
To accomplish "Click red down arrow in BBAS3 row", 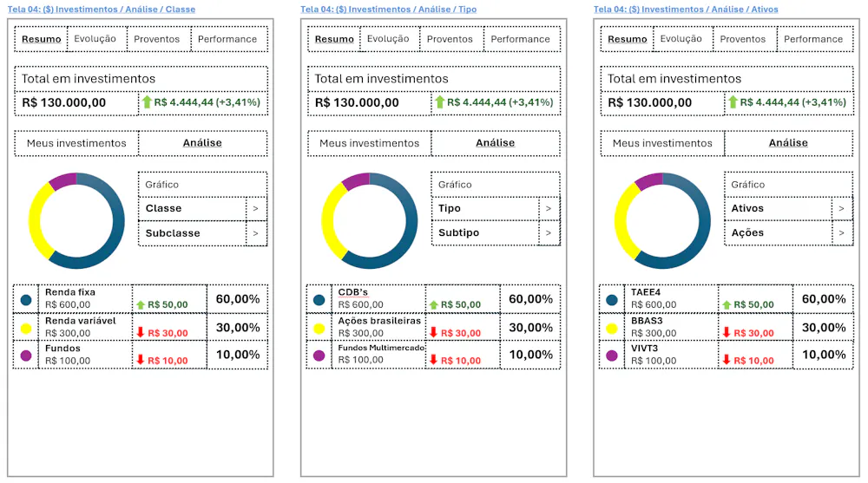I will coord(727,332).
